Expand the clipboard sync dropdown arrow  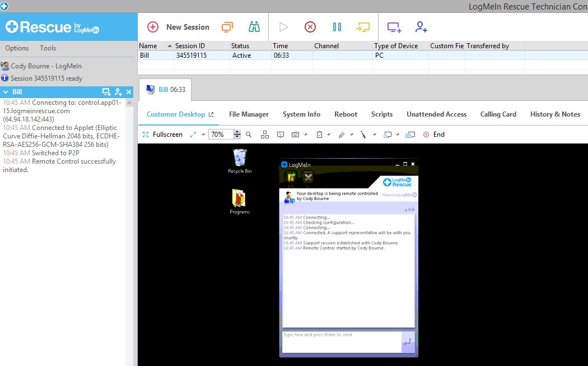[329, 135]
